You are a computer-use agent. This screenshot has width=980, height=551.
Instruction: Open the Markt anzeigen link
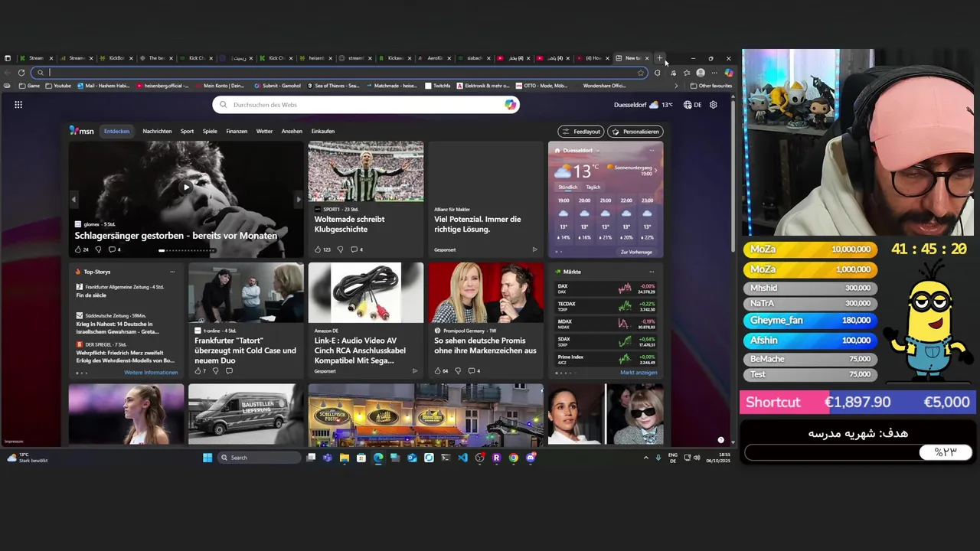tap(639, 373)
